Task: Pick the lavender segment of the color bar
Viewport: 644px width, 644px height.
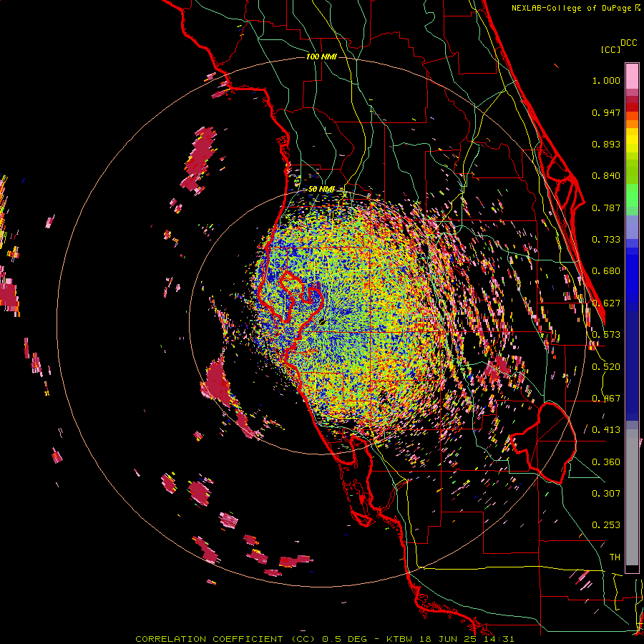Action: [632, 227]
